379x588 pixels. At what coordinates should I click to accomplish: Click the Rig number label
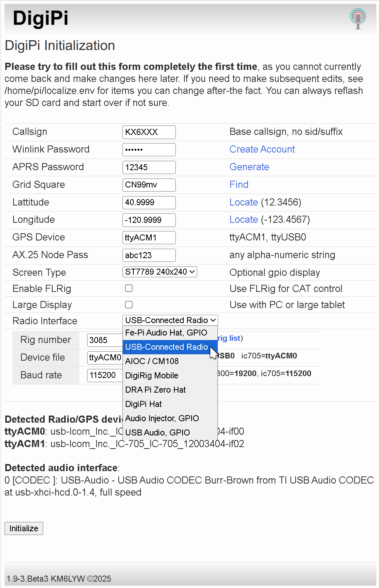(x=45, y=340)
